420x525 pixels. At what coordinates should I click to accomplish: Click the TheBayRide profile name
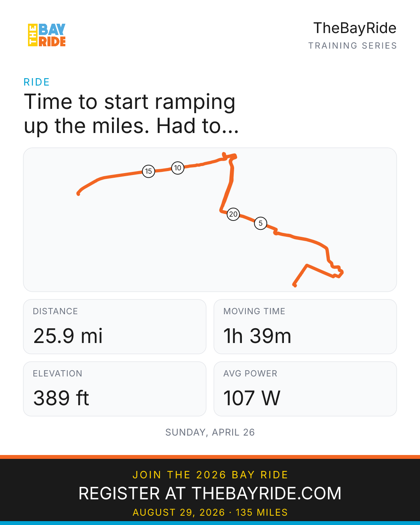point(355,28)
